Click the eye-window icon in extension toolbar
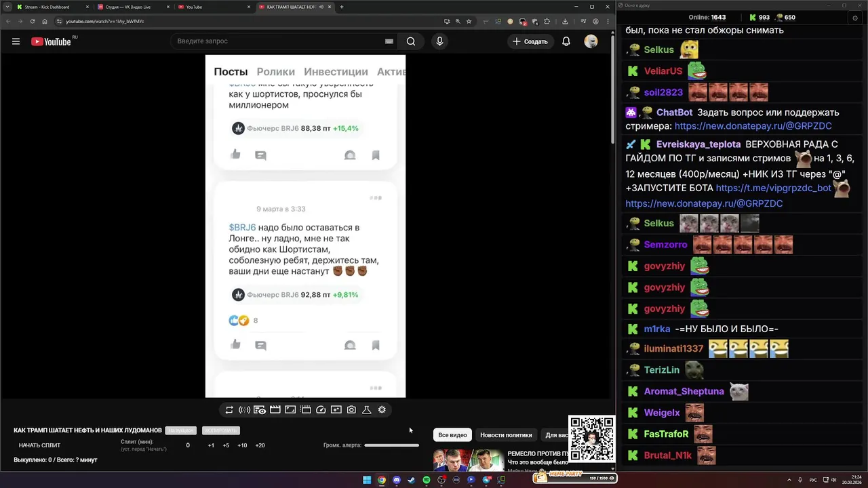 [260, 410]
